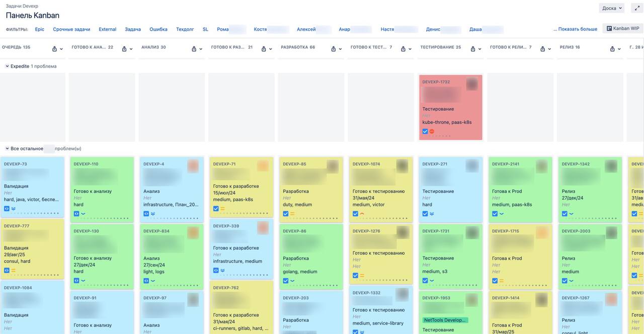The image size is (644, 334).
Task: Collapse the Expedite swimlane
Action: (x=6, y=65)
